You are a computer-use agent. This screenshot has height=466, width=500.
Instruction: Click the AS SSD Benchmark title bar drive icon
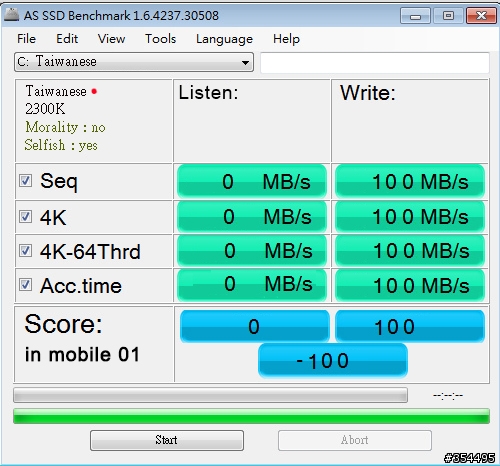point(11,15)
